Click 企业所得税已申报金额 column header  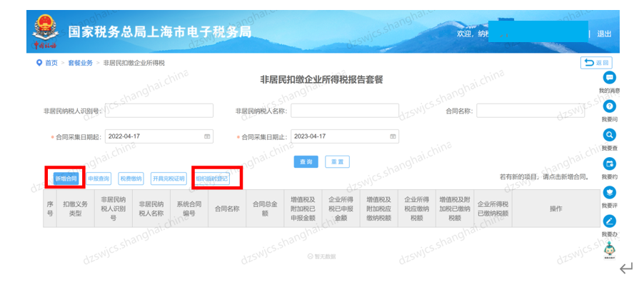pos(341,208)
